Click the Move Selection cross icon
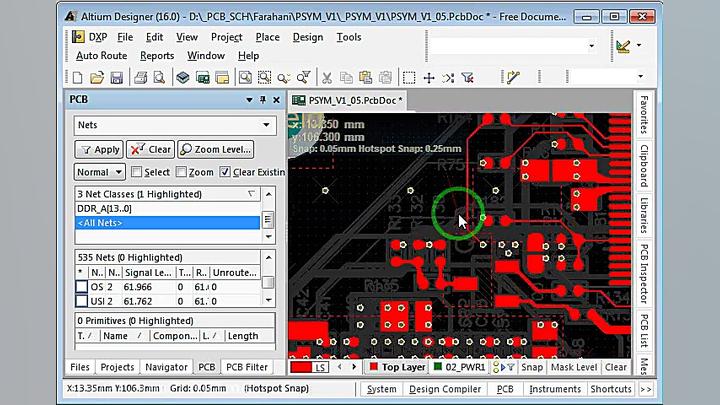Image resolution: width=720 pixels, height=405 pixels. pos(429,78)
